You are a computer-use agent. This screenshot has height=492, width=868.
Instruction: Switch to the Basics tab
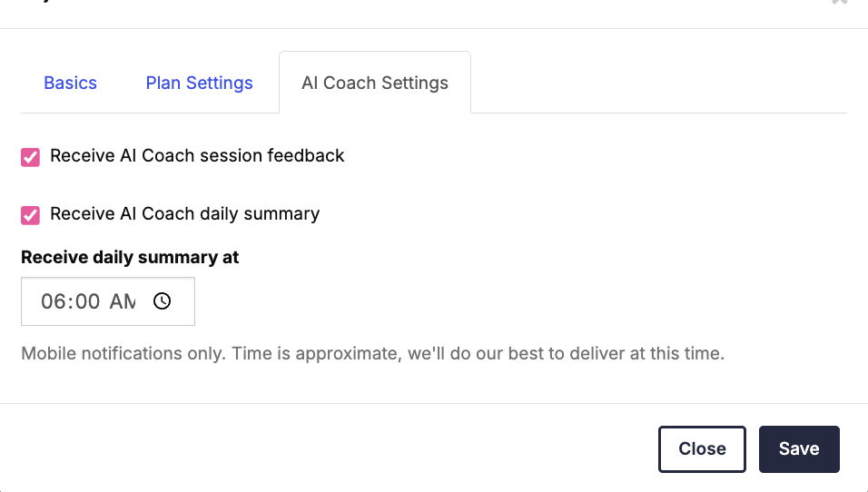click(x=70, y=83)
